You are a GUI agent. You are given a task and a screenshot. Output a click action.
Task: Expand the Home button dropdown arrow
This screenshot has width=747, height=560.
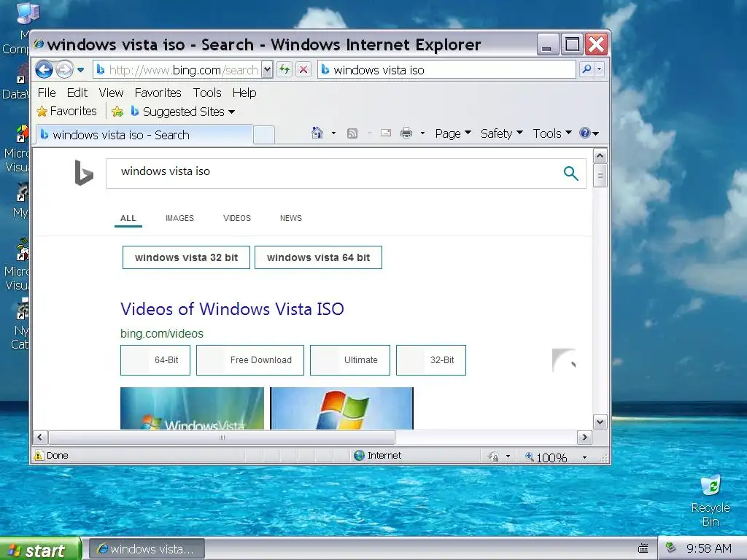click(333, 133)
